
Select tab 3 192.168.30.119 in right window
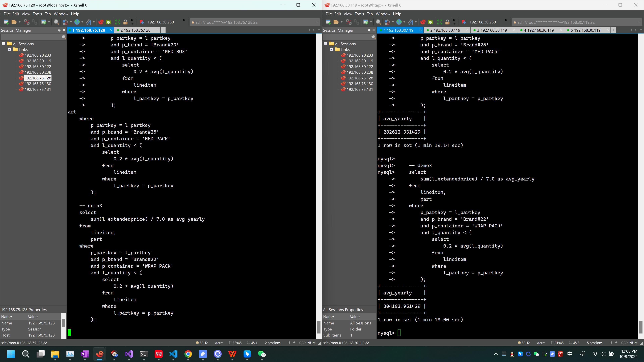tap(491, 30)
